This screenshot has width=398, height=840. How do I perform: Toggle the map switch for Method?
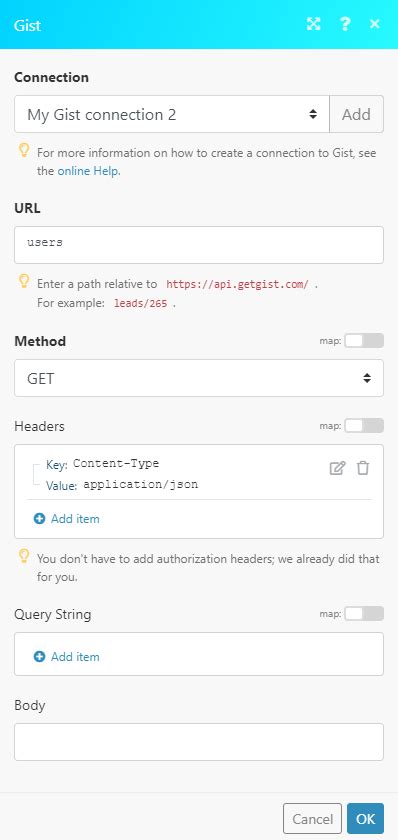click(364, 341)
